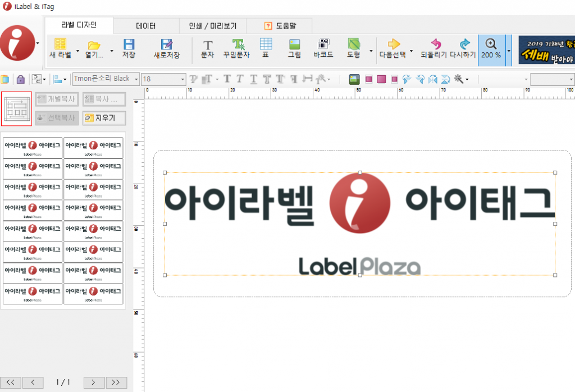Add decorated text with 꾸밈문자

(236, 48)
